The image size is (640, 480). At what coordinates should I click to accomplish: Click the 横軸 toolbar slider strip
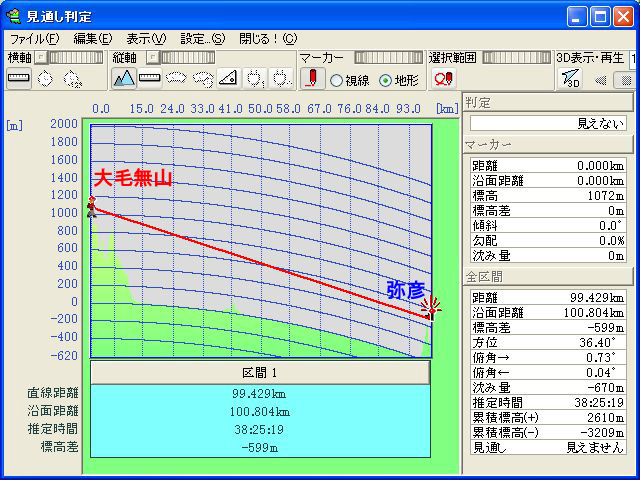(x=76, y=58)
